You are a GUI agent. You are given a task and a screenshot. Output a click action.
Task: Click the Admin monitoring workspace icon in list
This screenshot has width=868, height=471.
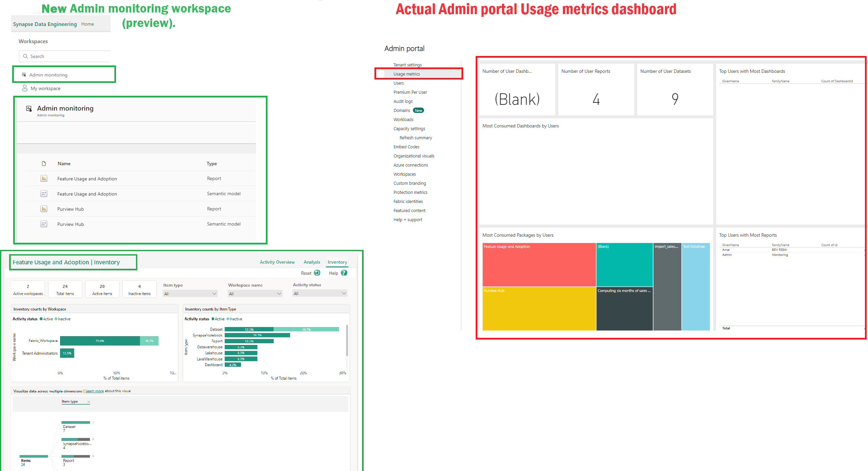24,75
